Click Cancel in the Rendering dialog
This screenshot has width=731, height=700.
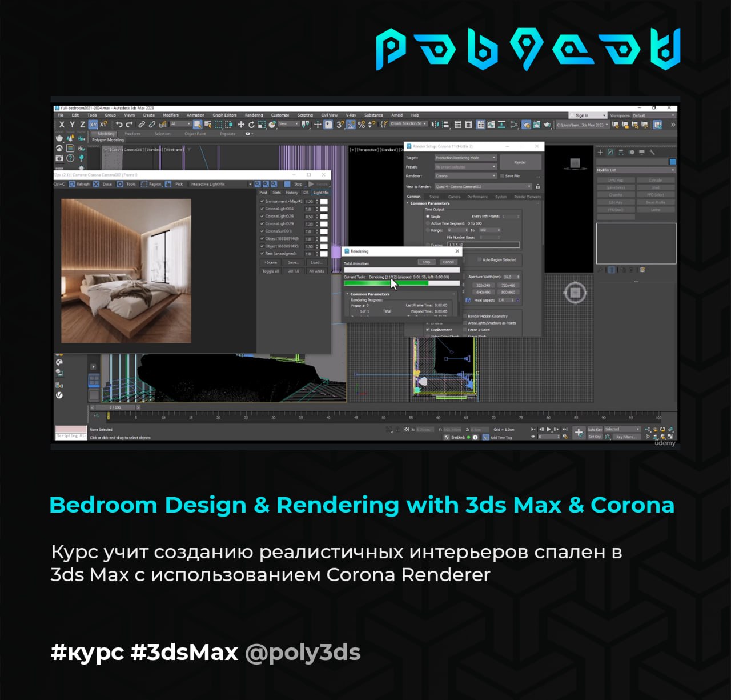pos(448,262)
